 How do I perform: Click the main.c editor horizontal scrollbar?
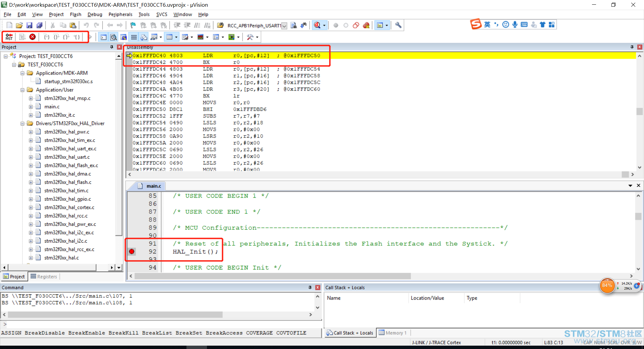click(x=272, y=276)
